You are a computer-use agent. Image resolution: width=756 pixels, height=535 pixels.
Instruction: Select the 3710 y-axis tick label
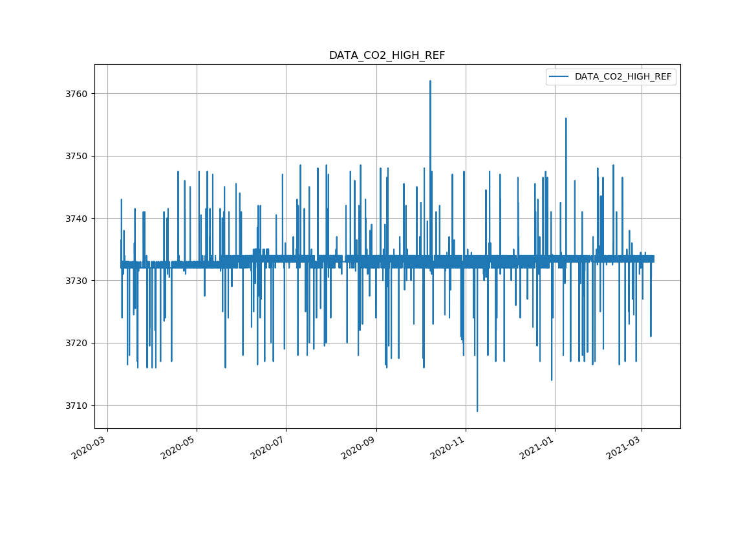tap(76, 406)
